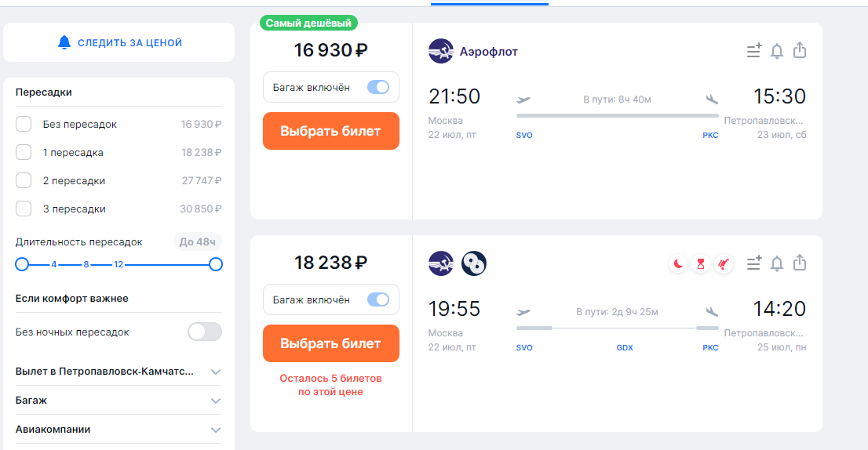
Task: Toggle 'Багаж включён' on the 16 930 ₽ ticket
Action: click(378, 87)
